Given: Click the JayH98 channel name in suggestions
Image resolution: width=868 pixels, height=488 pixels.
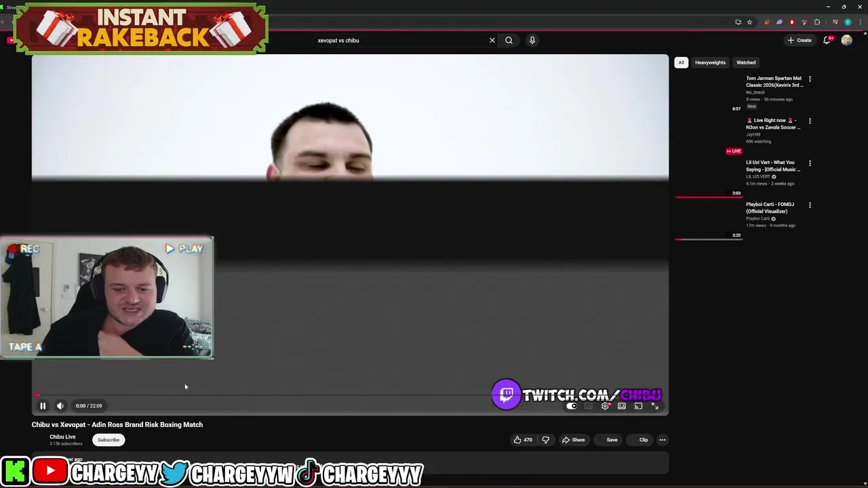Looking at the screenshot, I should click(753, 135).
